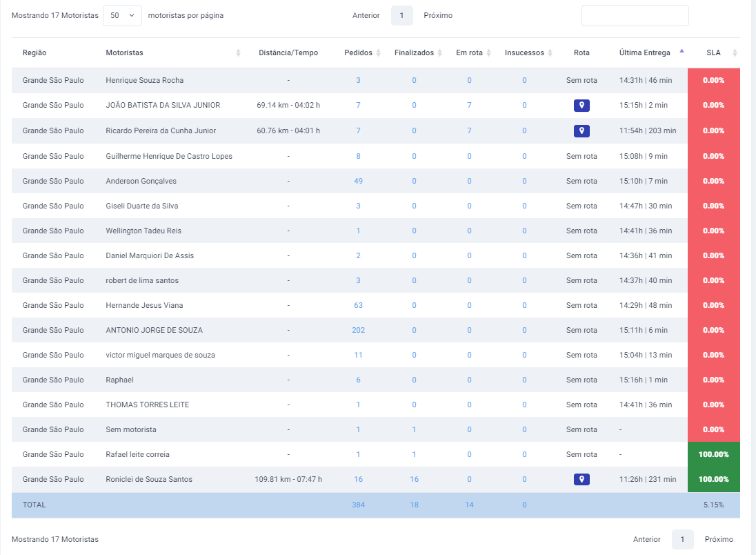The height and width of the screenshot is (555, 756).
Task: Open total Pedidos count 384
Action: pos(358,505)
